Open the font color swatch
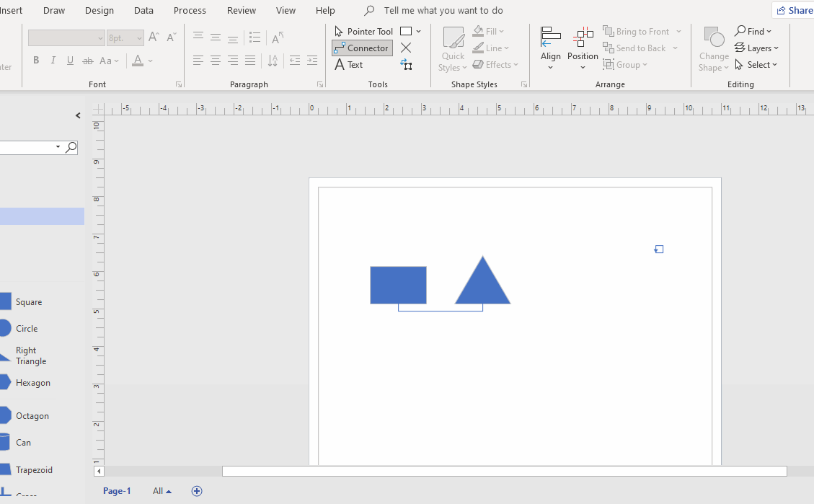This screenshot has height=504, width=814. click(x=138, y=61)
